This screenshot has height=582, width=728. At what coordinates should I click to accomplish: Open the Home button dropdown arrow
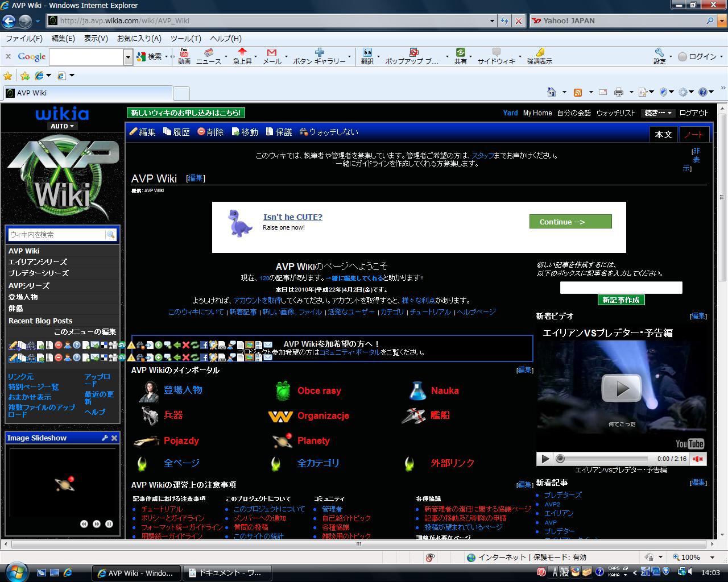(564, 92)
